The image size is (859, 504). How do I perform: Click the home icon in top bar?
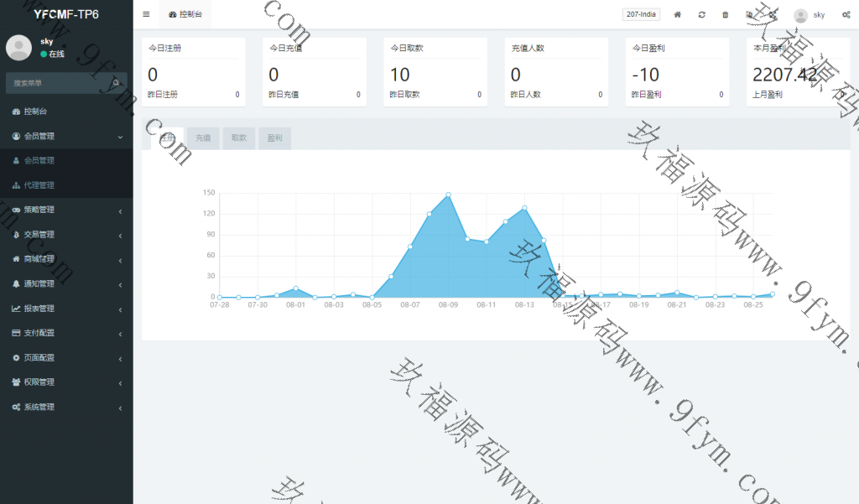pos(678,14)
